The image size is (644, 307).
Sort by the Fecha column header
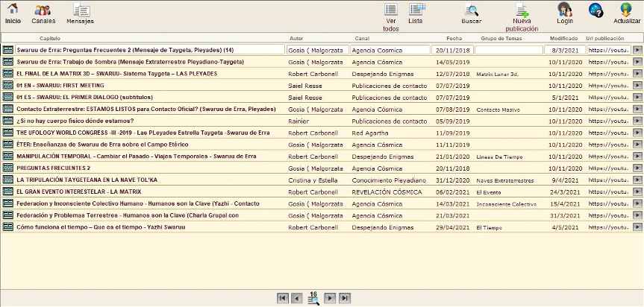click(x=454, y=38)
